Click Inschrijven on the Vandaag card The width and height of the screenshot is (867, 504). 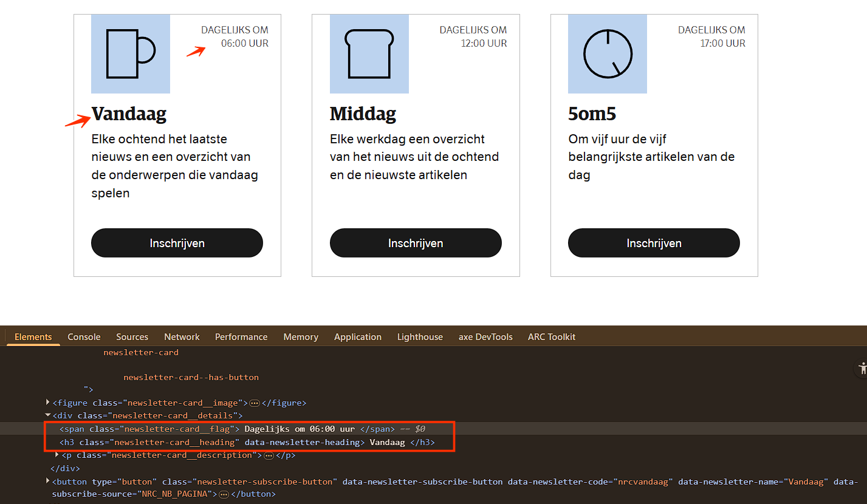[x=177, y=243]
